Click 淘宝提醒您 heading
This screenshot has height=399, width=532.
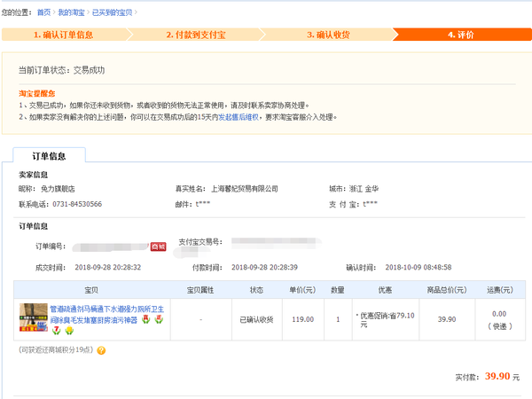pos(36,93)
